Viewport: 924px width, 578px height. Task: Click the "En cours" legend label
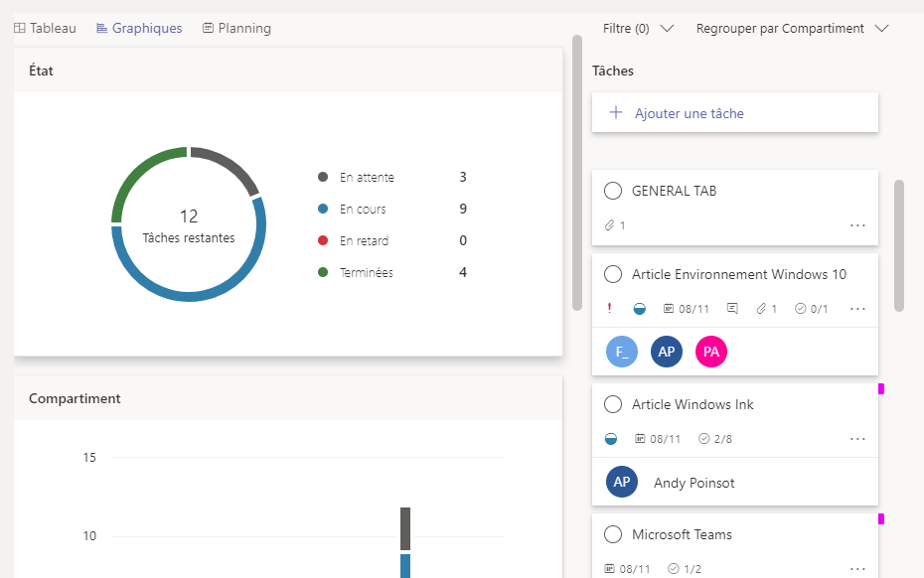[x=363, y=210]
